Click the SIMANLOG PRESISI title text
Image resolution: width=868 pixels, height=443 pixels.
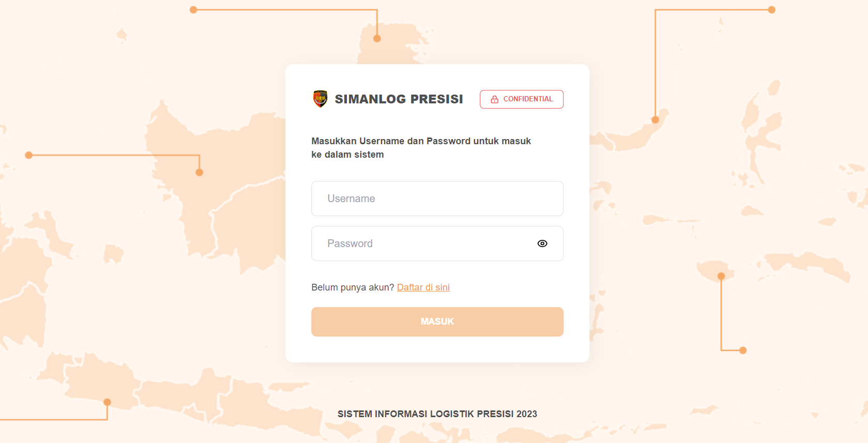pos(399,99)
